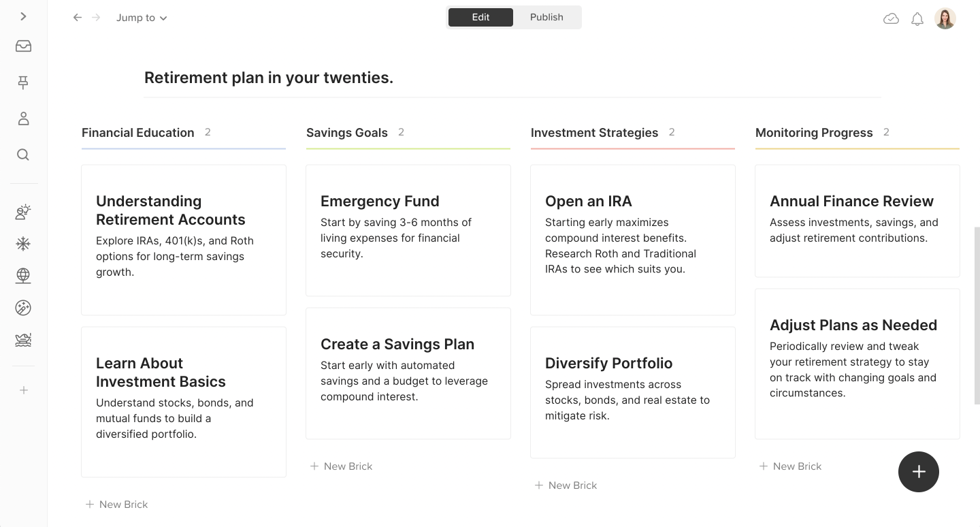Click the pin icon in sidebar
Image resolution: width=980 pixels, height=527 pixels.
(x=23, y=82)
